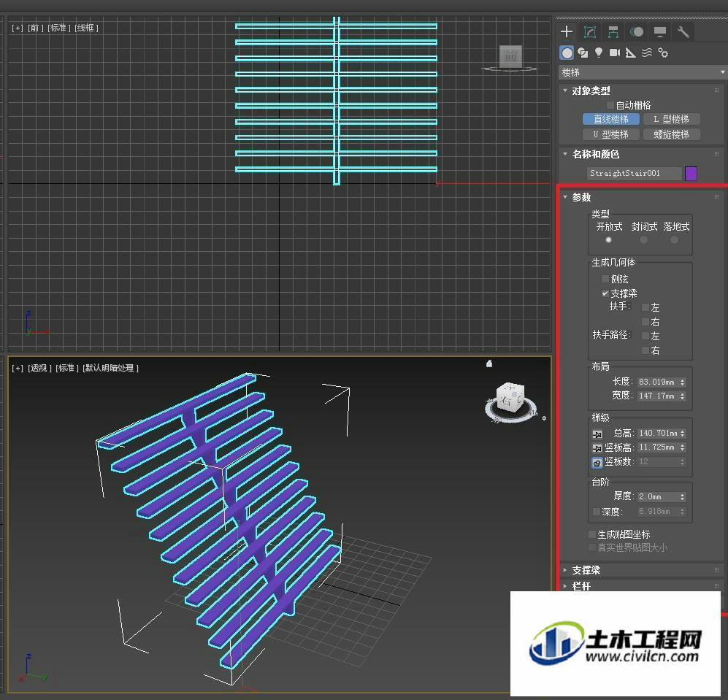The image size is (728, 700).
Task: Switch to the Display panel tab
Action: (x=660, y=31)
